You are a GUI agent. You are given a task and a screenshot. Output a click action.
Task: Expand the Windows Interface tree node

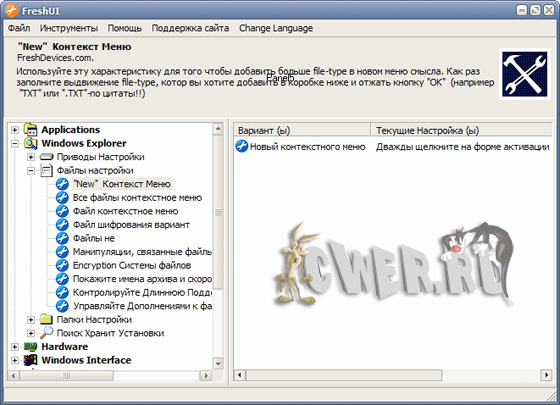coord(15,360)
